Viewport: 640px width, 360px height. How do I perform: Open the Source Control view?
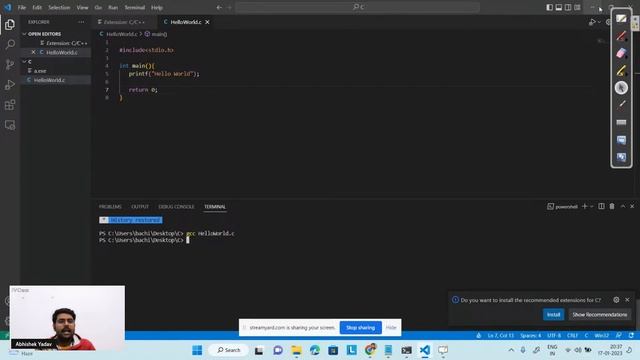click(x=10, y=64)
